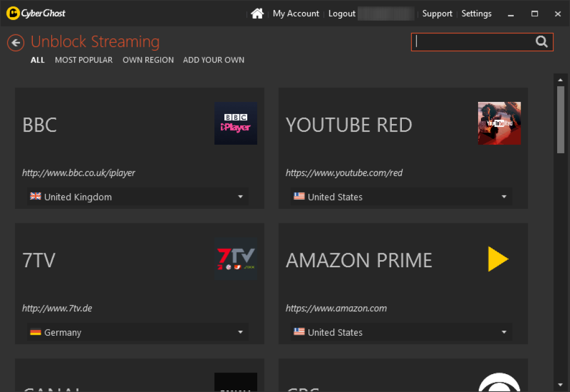The width and height of the screenshot is (570, 392).
Task: Click the bbc.co.uk/iplayer URL
Action: pos(78,173)
